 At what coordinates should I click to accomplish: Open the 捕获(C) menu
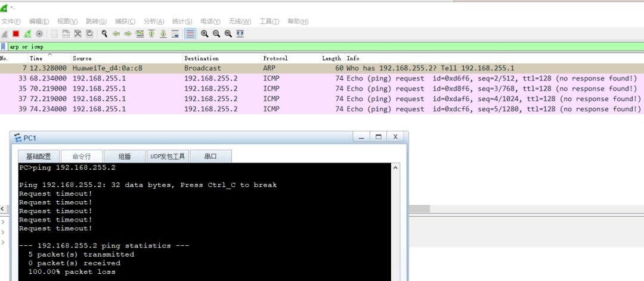point(125,21)
